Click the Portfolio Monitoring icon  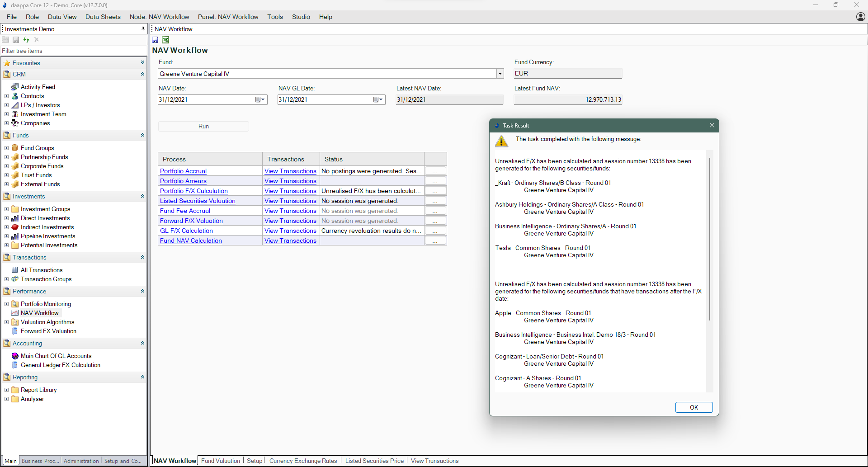point(15,304)
